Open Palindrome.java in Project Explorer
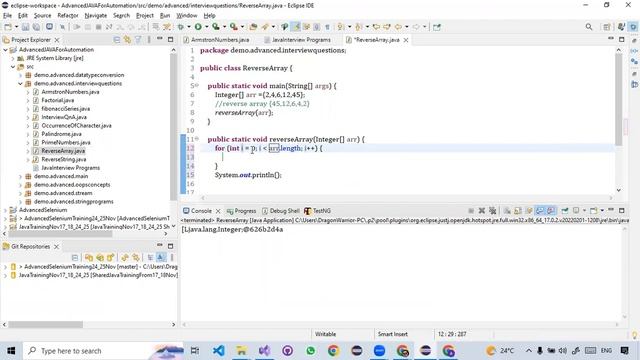The image size is (640, 360). click(61, 134)
